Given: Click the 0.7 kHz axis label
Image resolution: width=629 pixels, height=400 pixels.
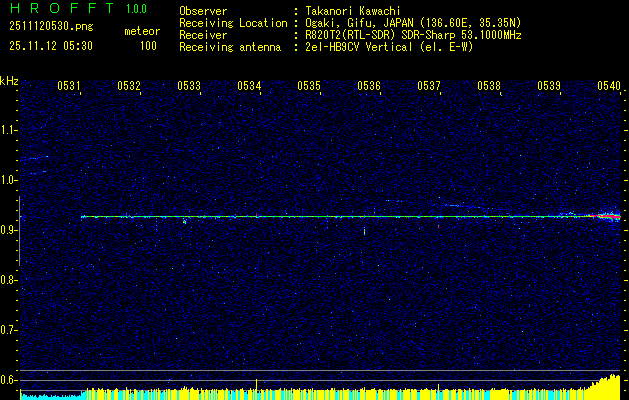Looking at the screenshot, I should pyautogui.click(x=8, y=330).
